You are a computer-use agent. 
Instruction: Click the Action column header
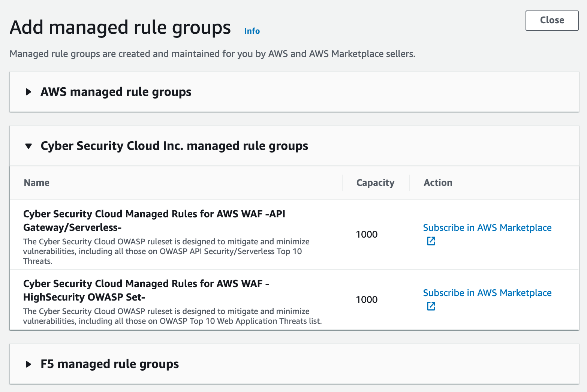pos(438,183)
